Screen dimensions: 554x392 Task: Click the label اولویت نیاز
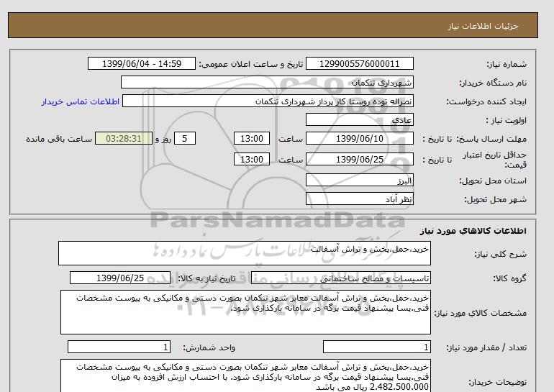pos(507,120)
